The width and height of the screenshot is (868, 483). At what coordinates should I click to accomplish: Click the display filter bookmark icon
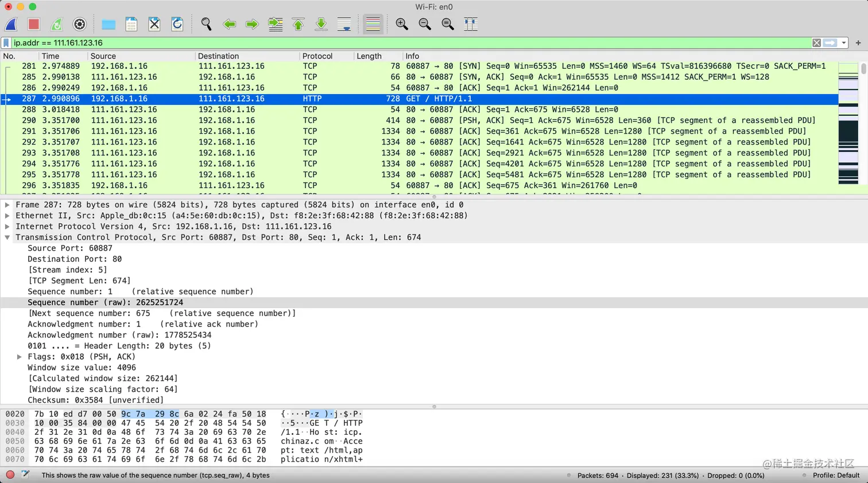[6, 43]
